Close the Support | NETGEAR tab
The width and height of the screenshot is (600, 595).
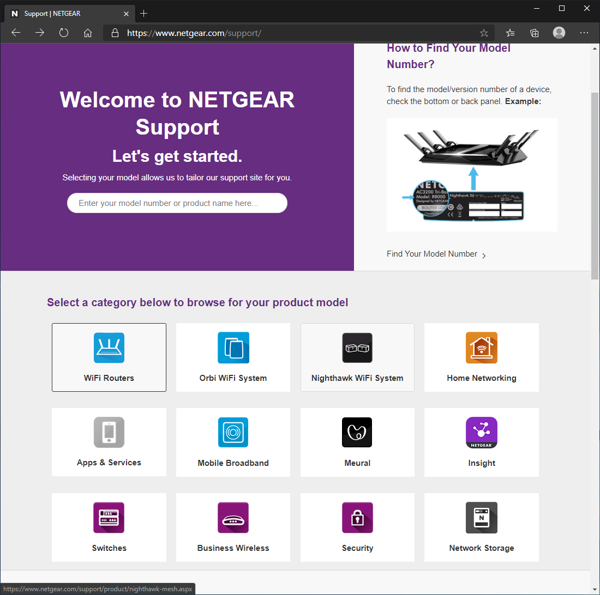pos(126,14)
